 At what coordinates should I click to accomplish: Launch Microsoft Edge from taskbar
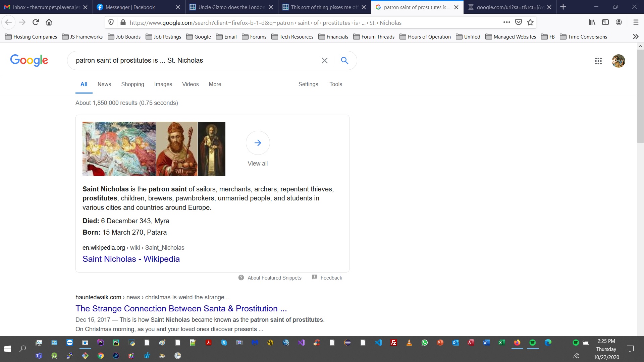pyautogui.click(x=548, y=343)
